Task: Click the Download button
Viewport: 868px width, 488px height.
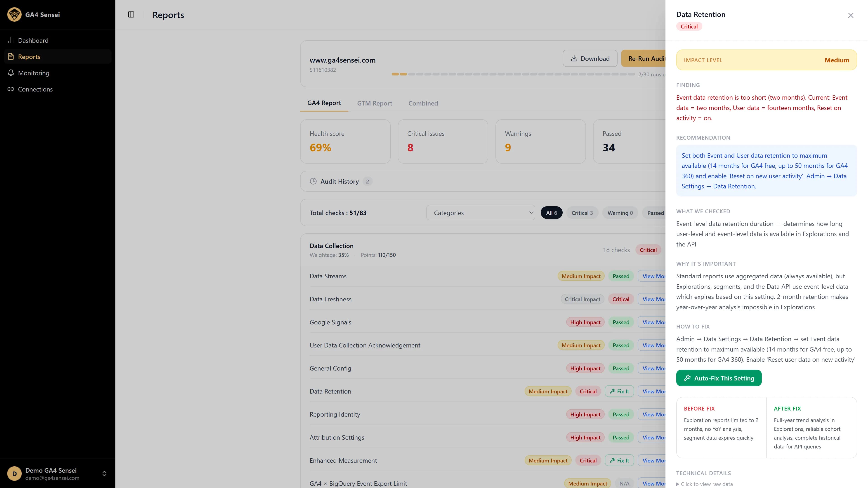Action: click(x=590, y=58)
